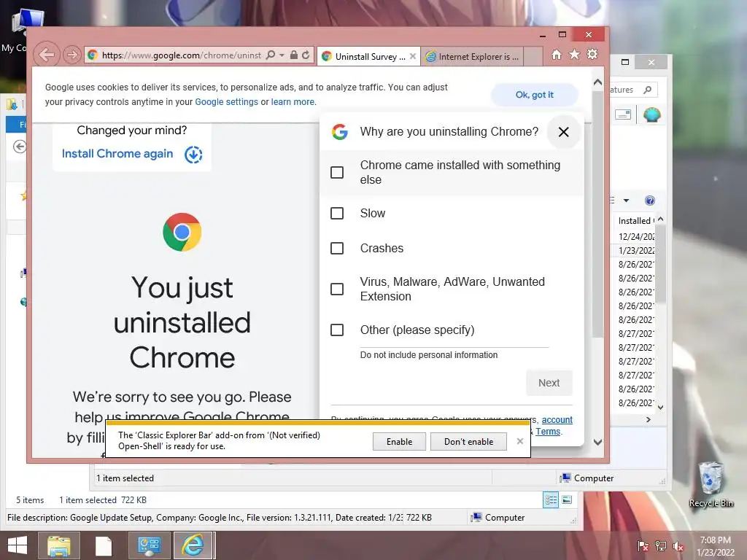747x560 pixels.
Task: Switch to details view in Explorer window
Action: click(x=551, y=499)
